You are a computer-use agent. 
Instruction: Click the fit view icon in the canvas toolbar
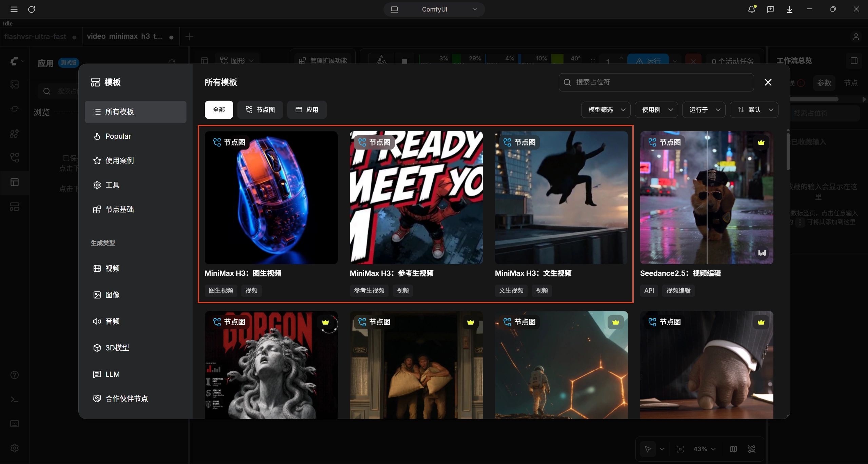coord(680,449)
